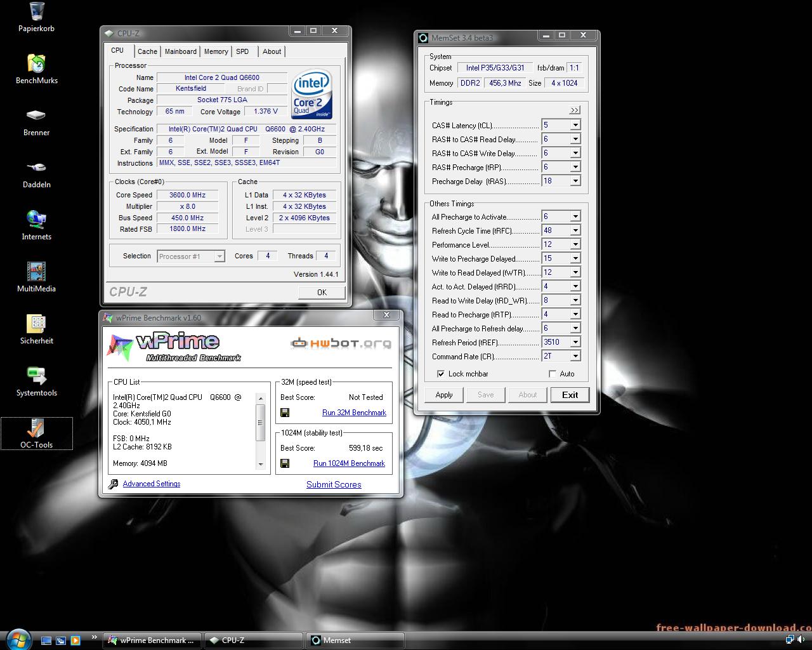Open the Performance Level dropdown

point(575,244)
